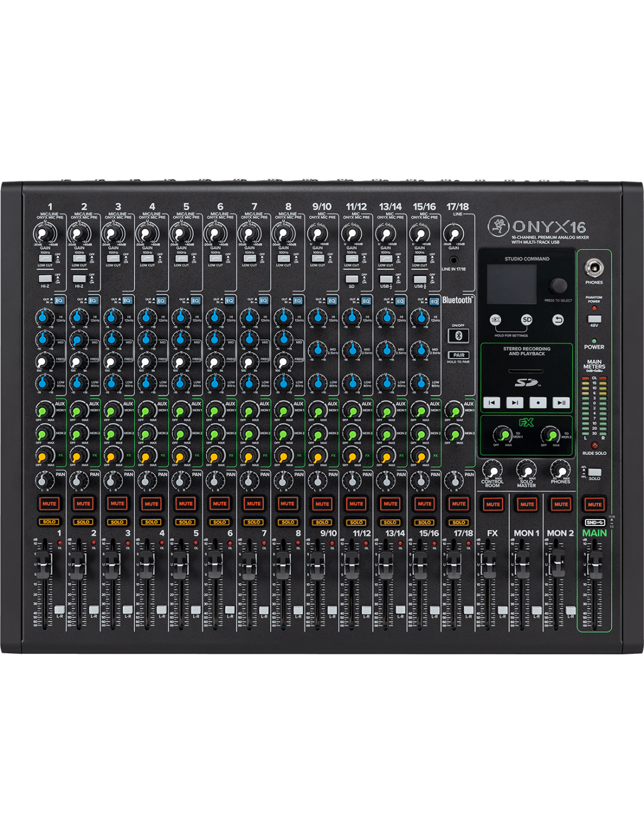
Task: Toggle the Hi-Z switch on channel 1
Action: click(45, 279)
